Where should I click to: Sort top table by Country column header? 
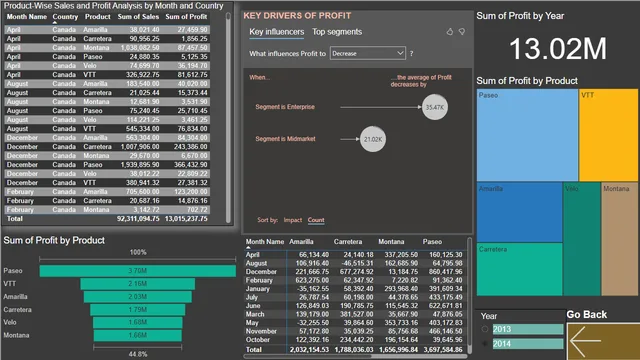click(65, 17)
